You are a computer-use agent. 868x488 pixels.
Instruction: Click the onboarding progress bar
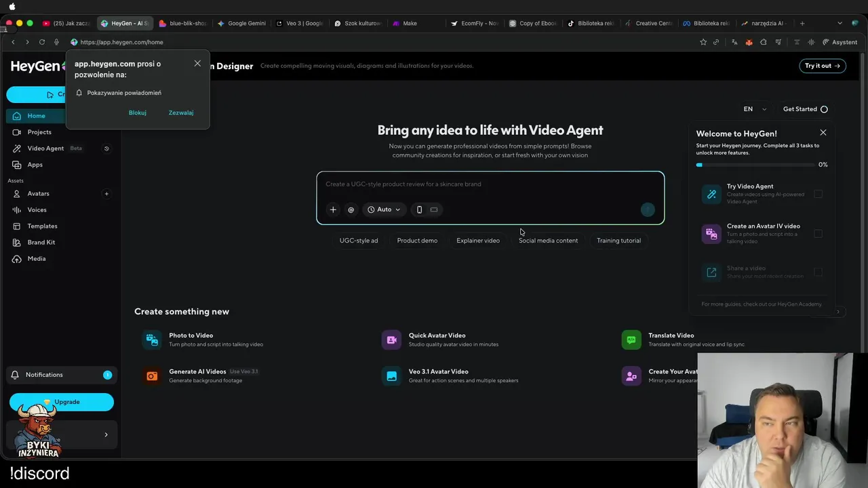(x=755, y=165)
